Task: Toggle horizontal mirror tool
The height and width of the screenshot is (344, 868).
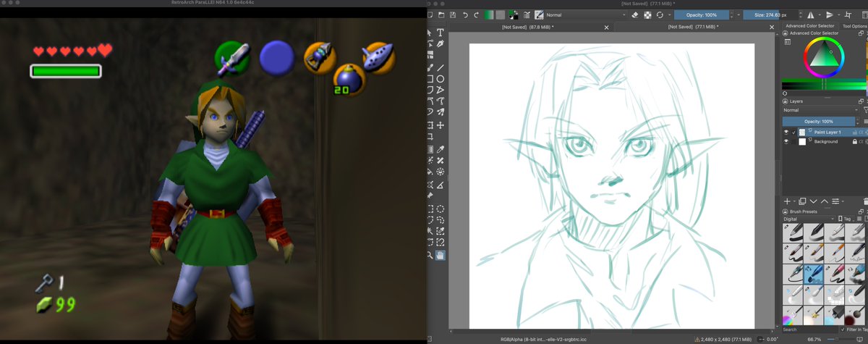Action: tap(811, 14)
